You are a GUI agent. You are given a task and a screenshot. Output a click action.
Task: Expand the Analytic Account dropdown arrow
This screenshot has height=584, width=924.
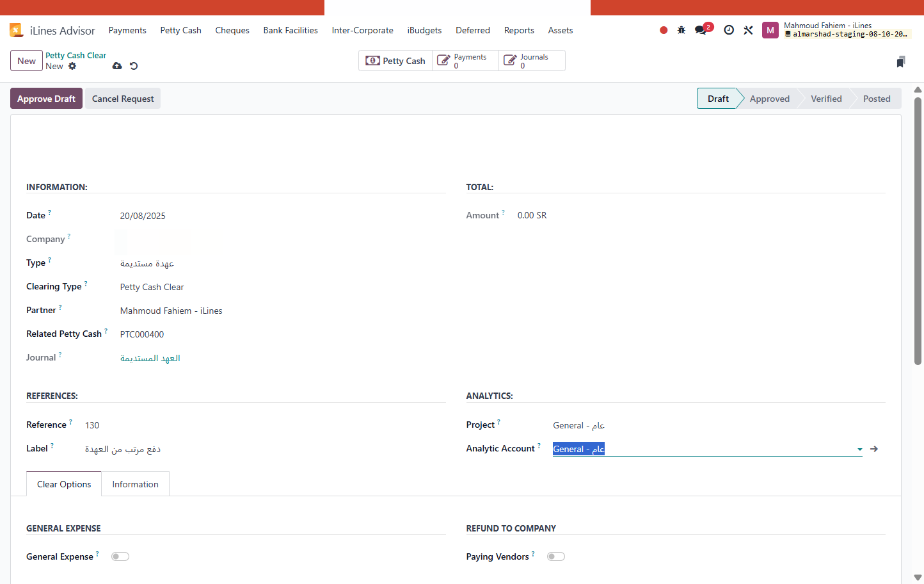point(859,450)
